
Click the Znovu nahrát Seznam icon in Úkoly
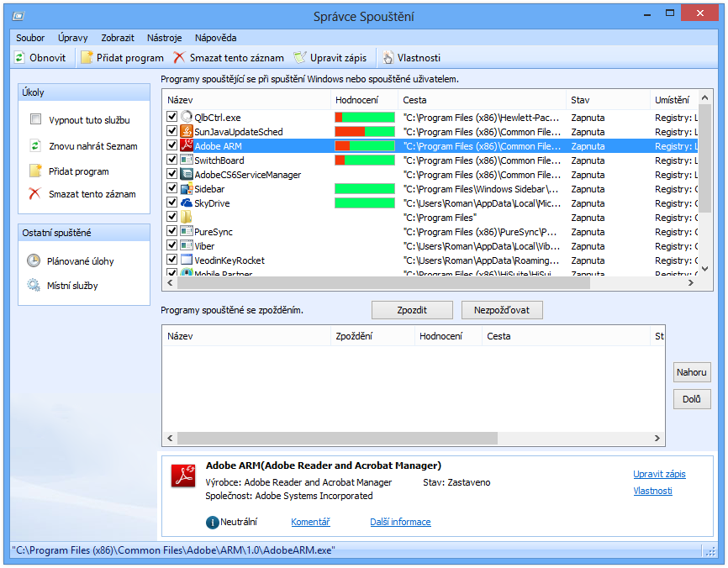(x=35, y=145)
